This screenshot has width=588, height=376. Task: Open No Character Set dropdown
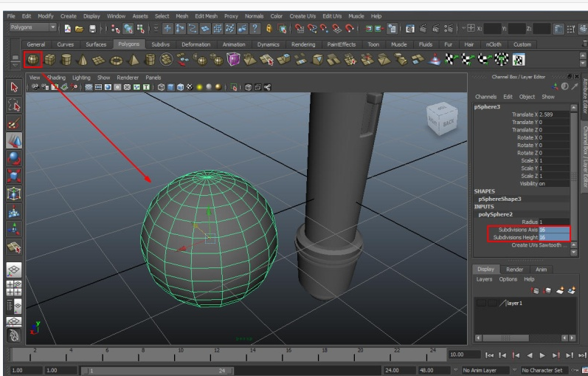pyautogui.click(x=544, y=370)
